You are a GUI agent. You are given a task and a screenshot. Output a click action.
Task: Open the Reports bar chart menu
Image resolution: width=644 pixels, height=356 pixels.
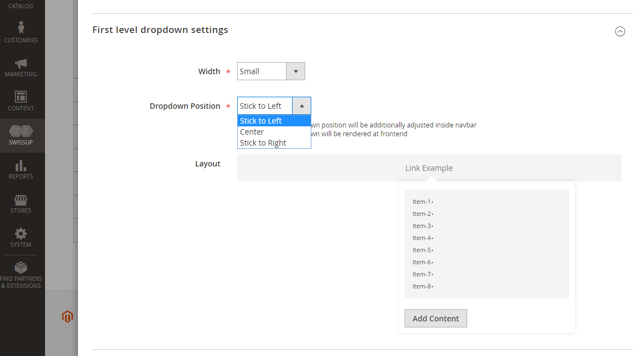(x=21, y=169)
